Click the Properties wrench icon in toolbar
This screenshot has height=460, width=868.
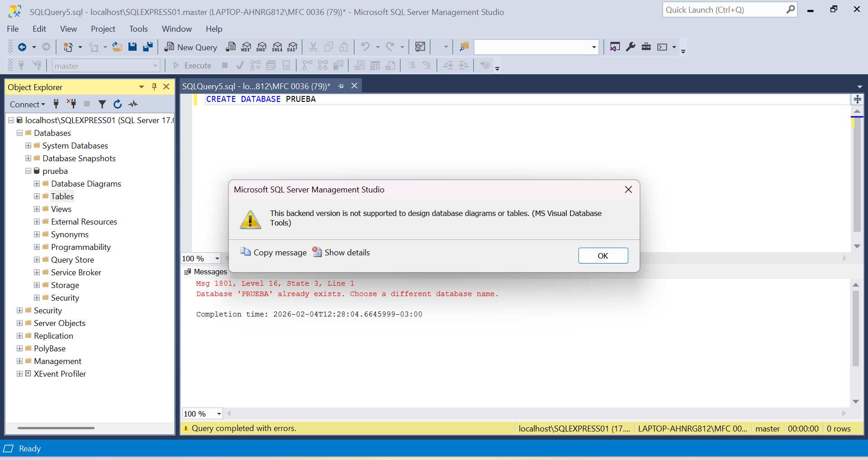(x=631, y=47)
